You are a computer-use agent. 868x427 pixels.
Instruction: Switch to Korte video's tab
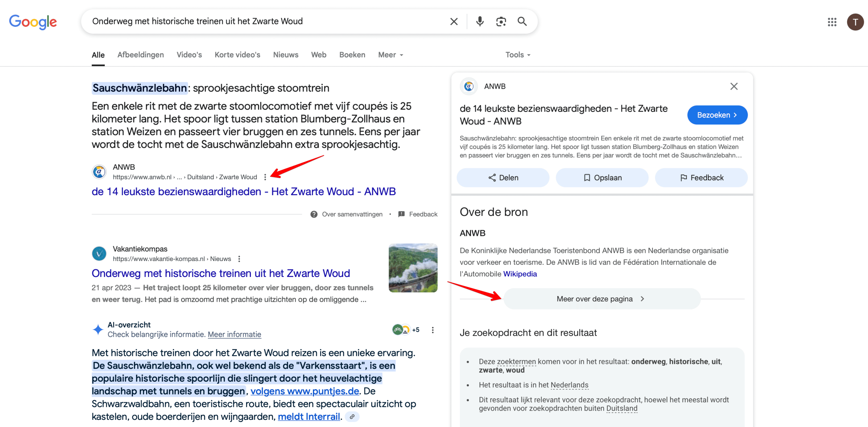tap(237, 55)
